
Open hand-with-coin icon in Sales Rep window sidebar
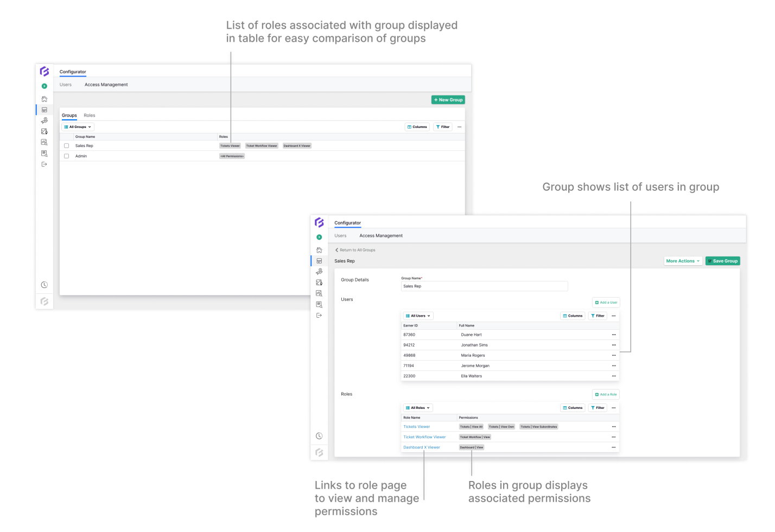[x=319, y=272]
